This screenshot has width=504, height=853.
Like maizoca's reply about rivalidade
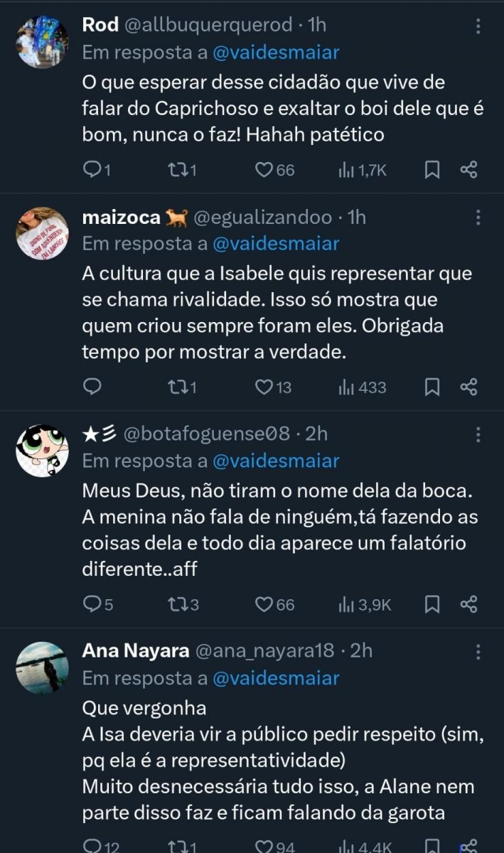(x=264, y=387)
